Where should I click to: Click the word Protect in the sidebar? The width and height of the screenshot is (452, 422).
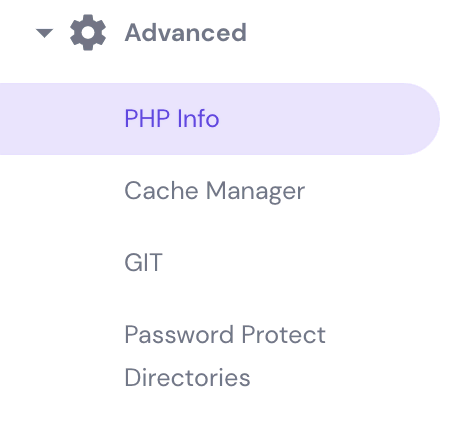tap(284, 334)
